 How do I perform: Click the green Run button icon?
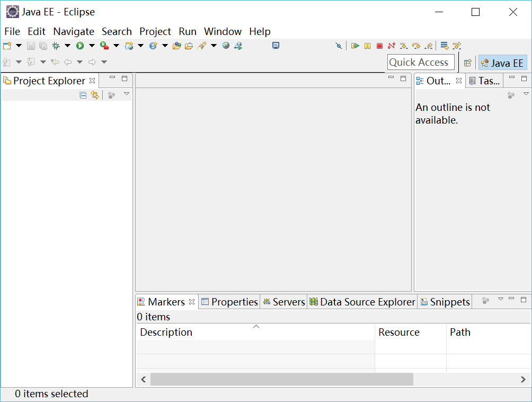(x=80, y=46)
